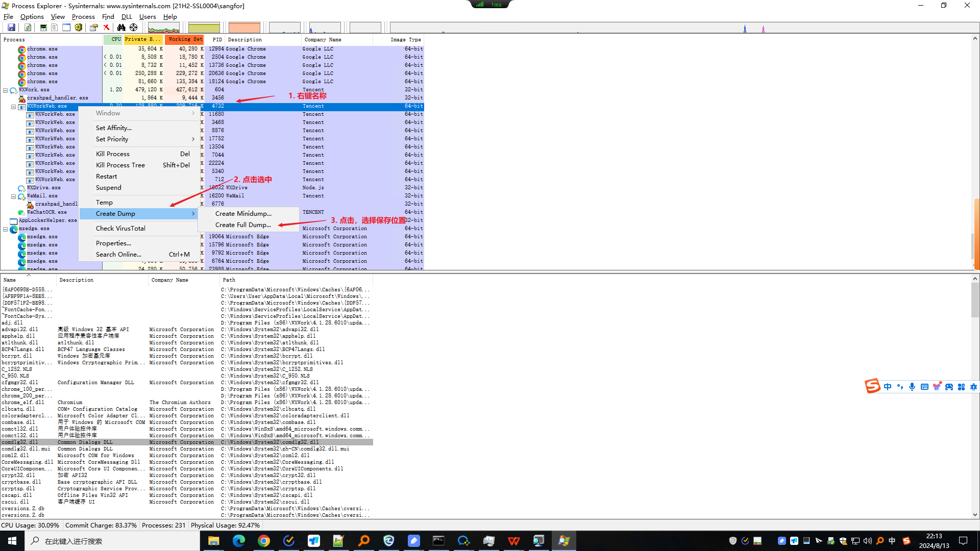Image resolution: width=980 pixels, height=551 pixels.
Task: Open Google Chrome from Windows taskbar
Action: coord(264,541)
